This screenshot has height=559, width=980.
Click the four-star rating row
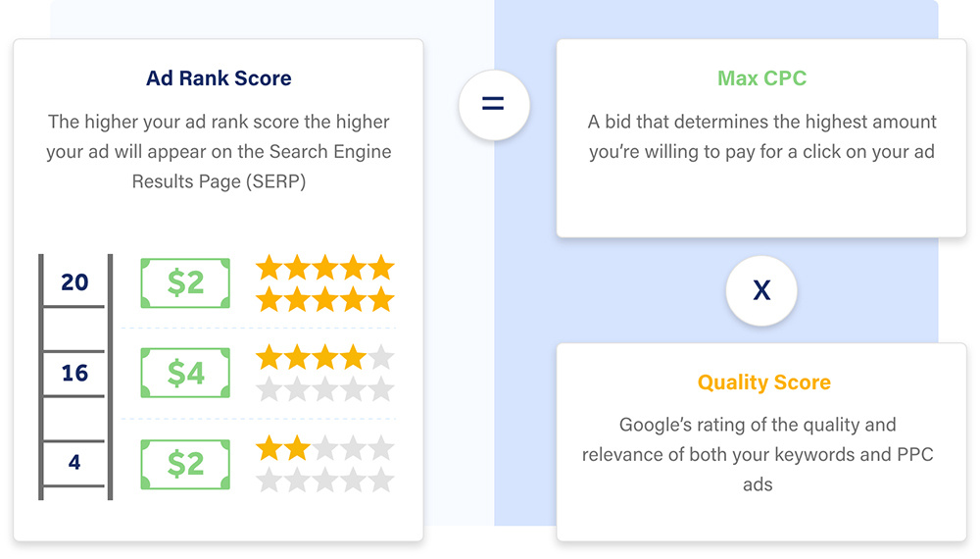[x=324, y=358]
